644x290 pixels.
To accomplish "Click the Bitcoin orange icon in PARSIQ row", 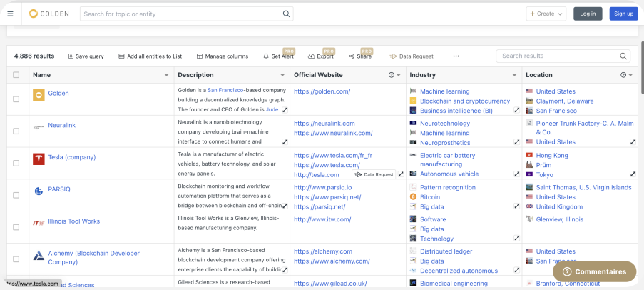I will 413,197.
